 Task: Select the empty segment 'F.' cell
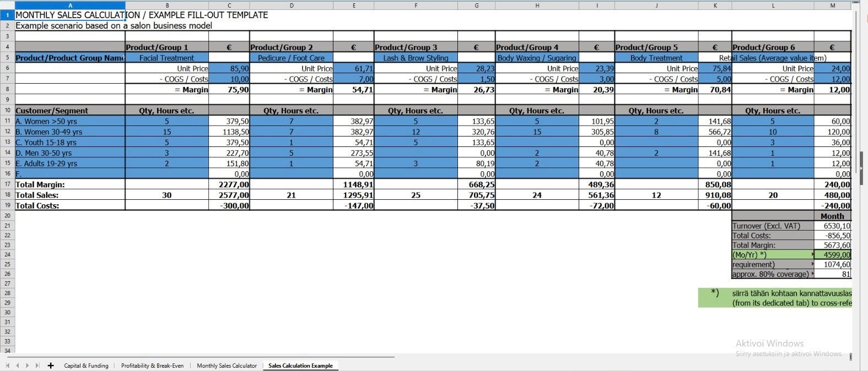[70, 173]
